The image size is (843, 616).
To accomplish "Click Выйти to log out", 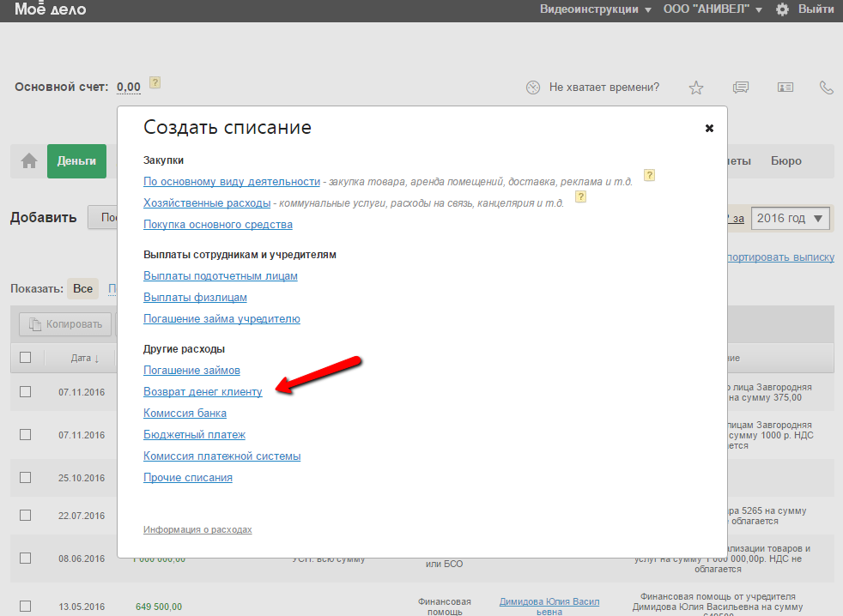I will pyautogui.click(x=816, y=9).
